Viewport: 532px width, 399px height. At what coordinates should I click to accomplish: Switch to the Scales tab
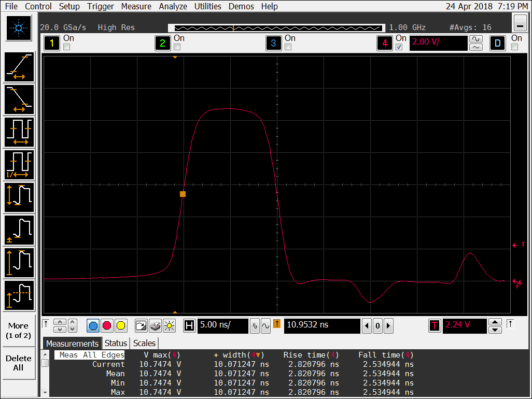pyautogui.click(x=144, y=343)
